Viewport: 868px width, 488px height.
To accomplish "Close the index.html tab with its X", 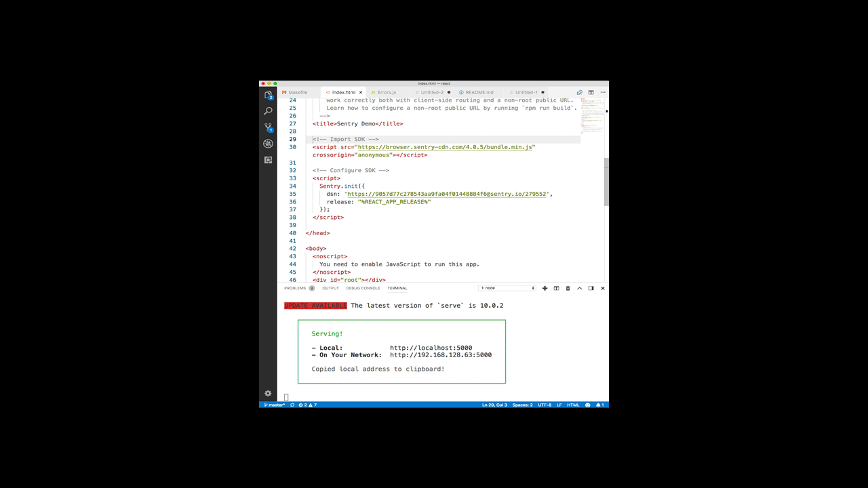I will click(361, 92).
